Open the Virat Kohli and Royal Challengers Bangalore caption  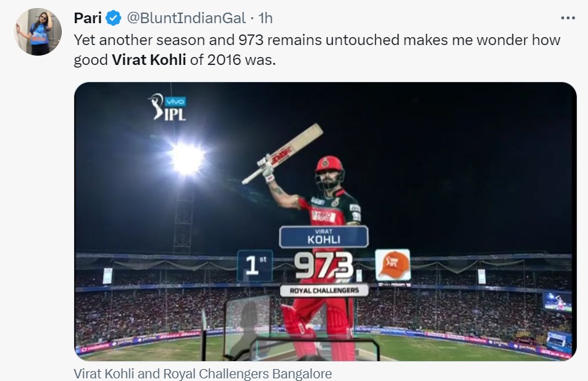click(202, 373)
